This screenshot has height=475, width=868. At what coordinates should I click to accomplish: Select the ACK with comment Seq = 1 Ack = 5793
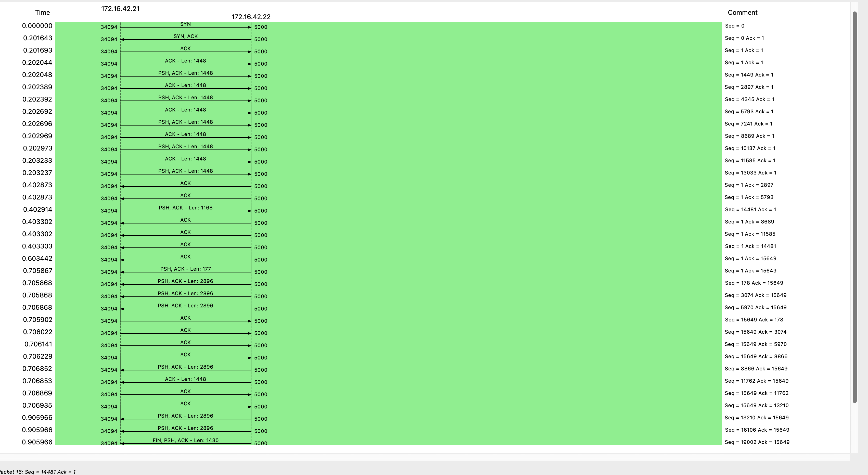tap(185, 197)
